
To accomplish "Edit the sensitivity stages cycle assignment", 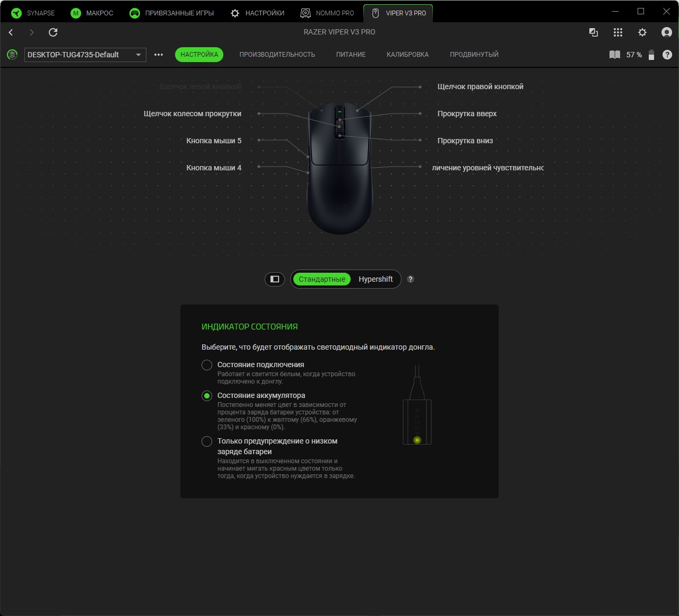I will coord(488,168).
